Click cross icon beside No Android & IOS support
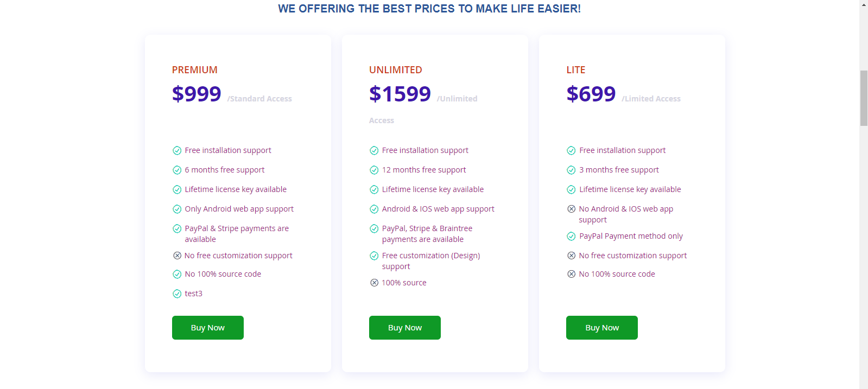The image size is (868, 389). [571, 209]
